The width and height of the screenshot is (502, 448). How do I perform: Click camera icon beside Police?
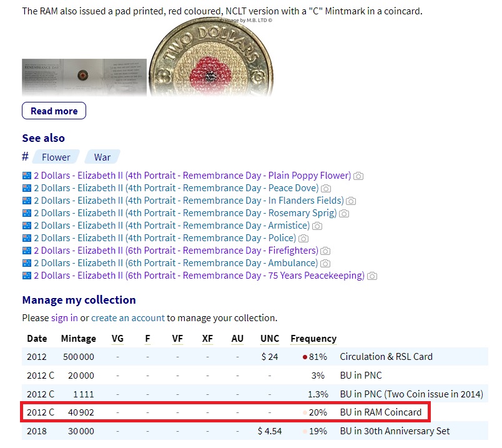[x=303, y=239]
